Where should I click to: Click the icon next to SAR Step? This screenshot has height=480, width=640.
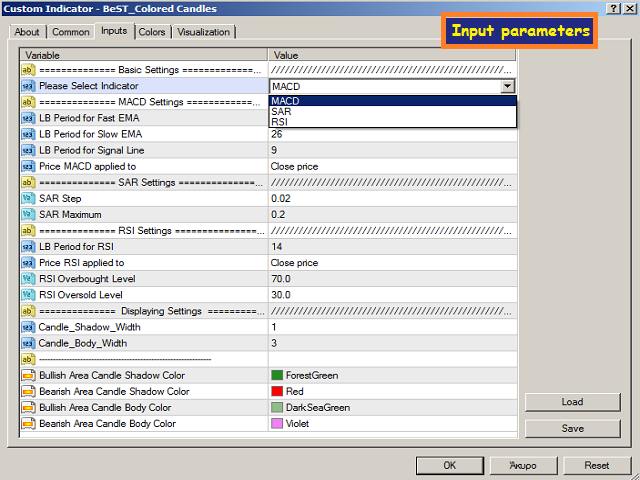click(28, 198)
